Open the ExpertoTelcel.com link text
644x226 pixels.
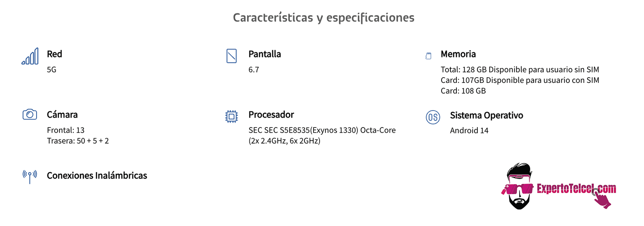click(x=576, y=188)
